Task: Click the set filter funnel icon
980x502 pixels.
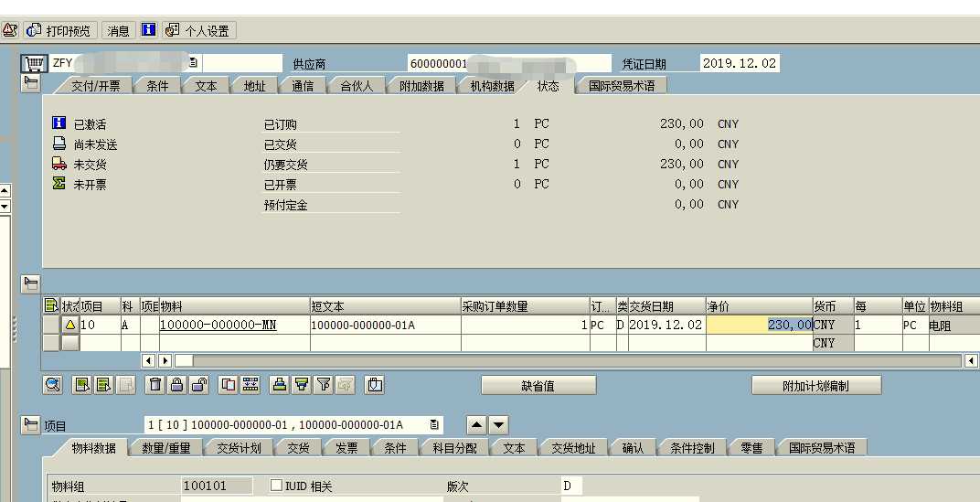Action: 323,384
